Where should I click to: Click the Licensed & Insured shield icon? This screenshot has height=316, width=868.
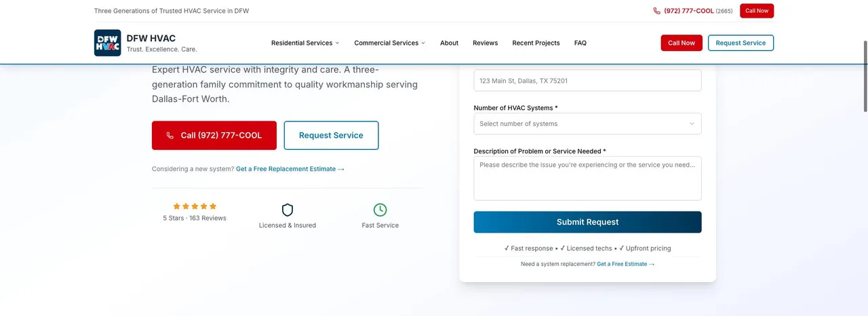point(288,210)
